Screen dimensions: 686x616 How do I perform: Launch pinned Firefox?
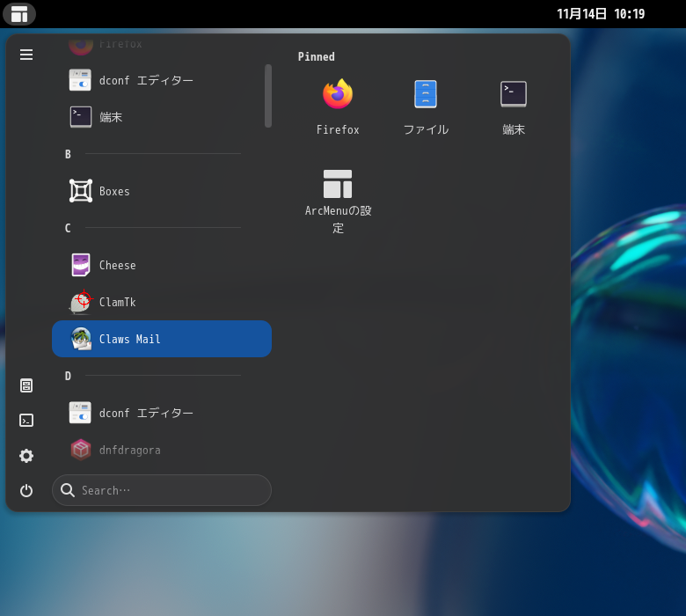[338, 107]
